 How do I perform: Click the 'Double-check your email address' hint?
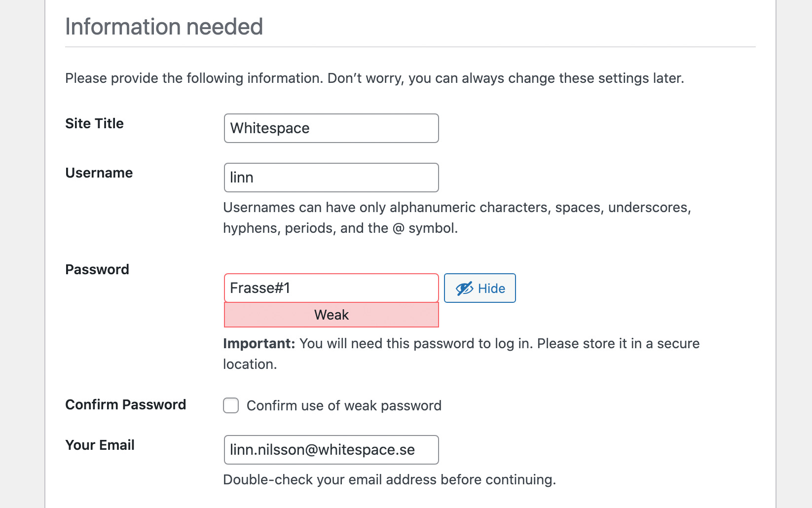tap(389, 479)
